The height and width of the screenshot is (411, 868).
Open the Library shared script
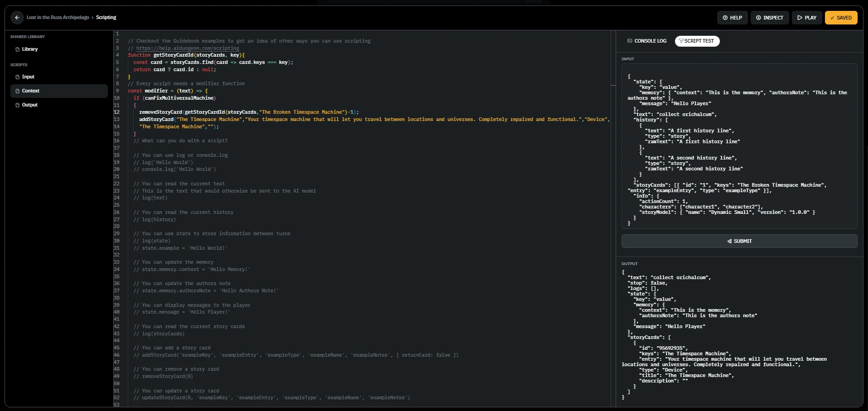[x=30, y=49]
